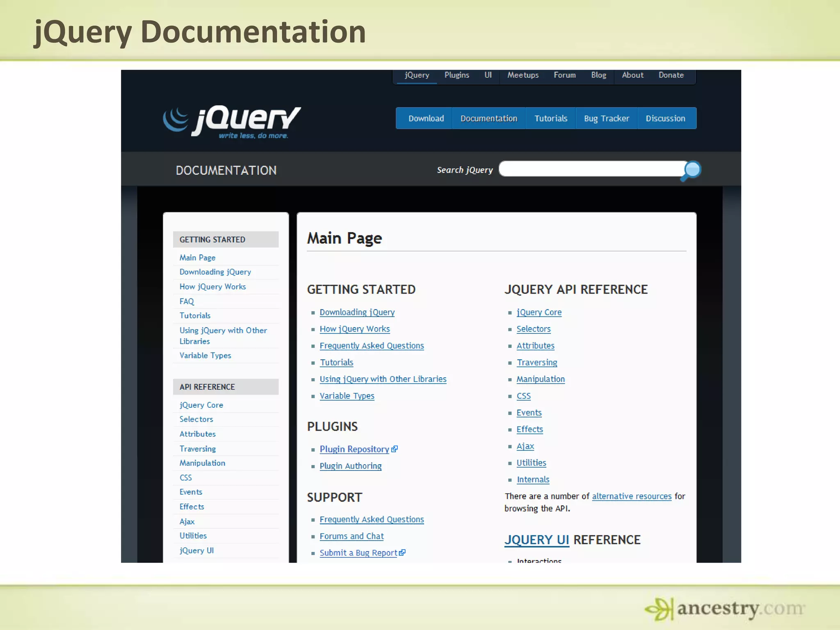Image resolution: width=840 pixels, height=630 pixels.
Task: Follow the alternative resources link
Action: [x=632, y=497]
